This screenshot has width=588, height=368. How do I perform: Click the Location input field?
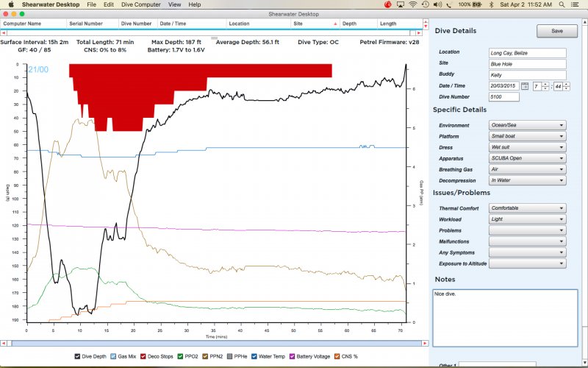[x=527, y=53]
